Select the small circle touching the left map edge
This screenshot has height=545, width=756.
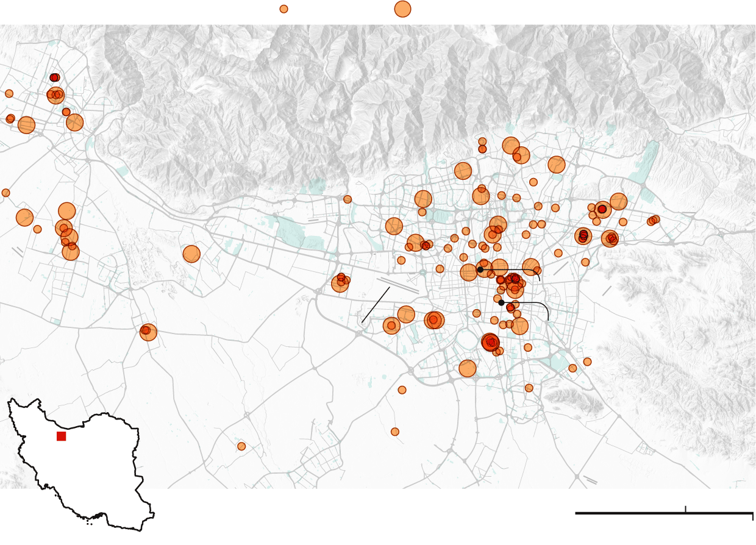5,193
